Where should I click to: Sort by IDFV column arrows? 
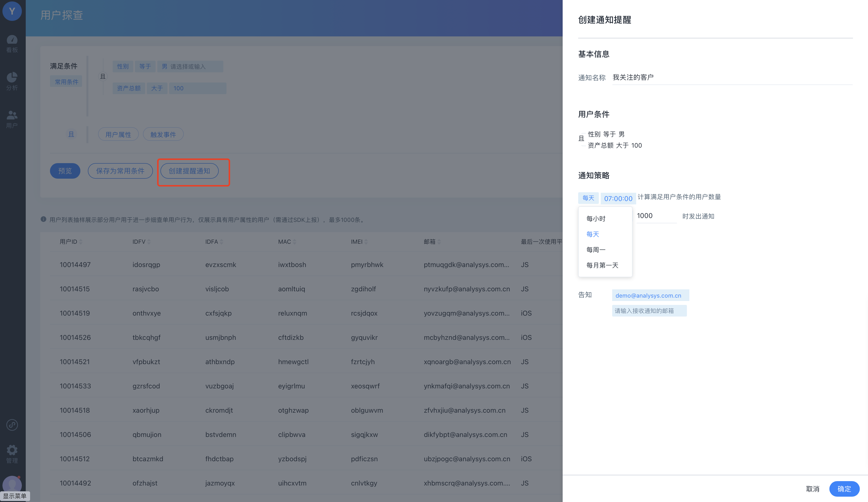pos(149,242)
